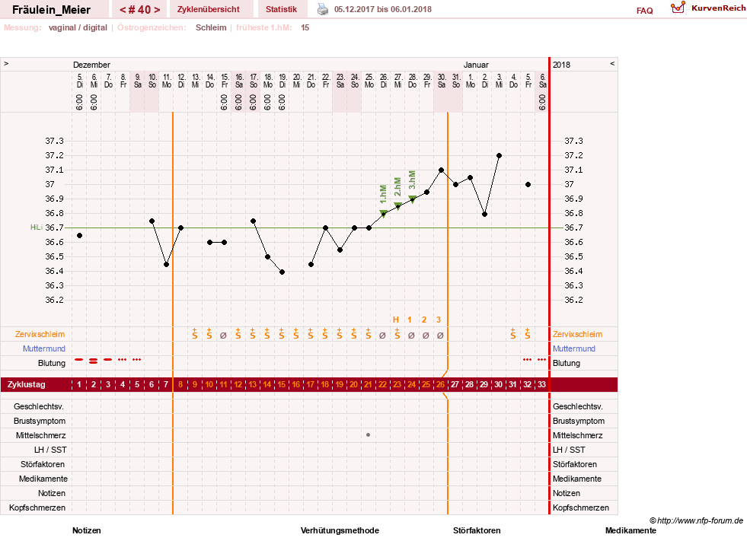Select cycle day 33 in the Zyklustag row
Screen dimensions: 747x560
pyautogui.click(x=541, y=384)
